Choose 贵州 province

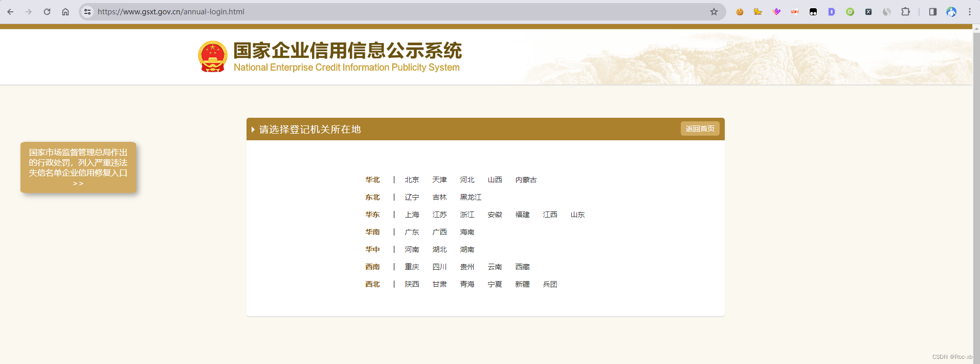coord(467,267)
